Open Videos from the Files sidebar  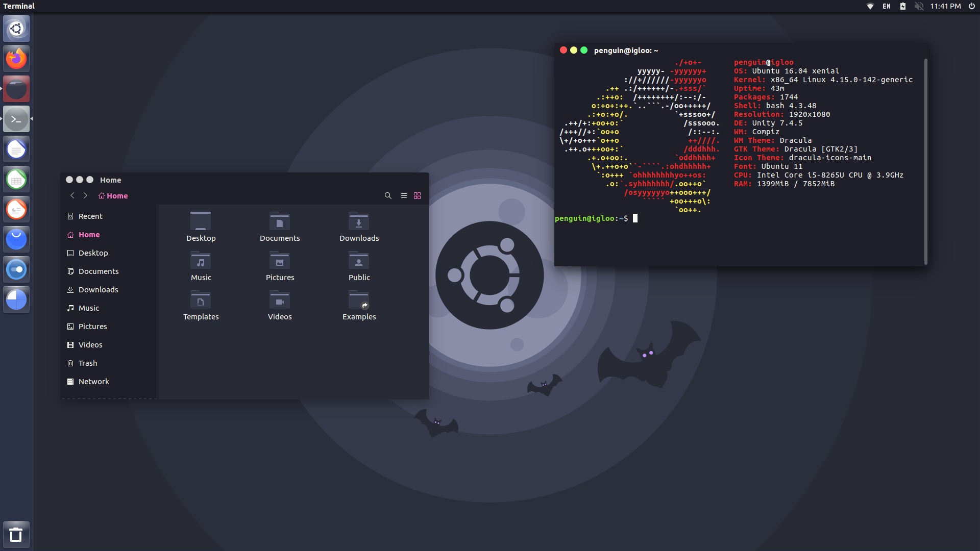(x=109, y=345)
